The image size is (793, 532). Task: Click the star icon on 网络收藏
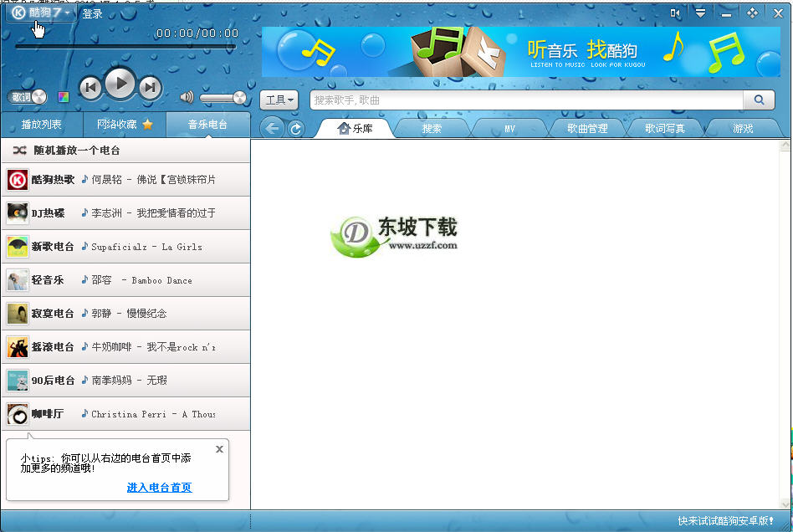tap(148, 125)
